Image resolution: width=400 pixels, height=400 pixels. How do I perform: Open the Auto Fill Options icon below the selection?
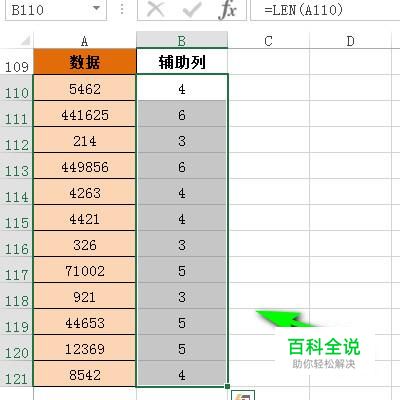[243, 395]
